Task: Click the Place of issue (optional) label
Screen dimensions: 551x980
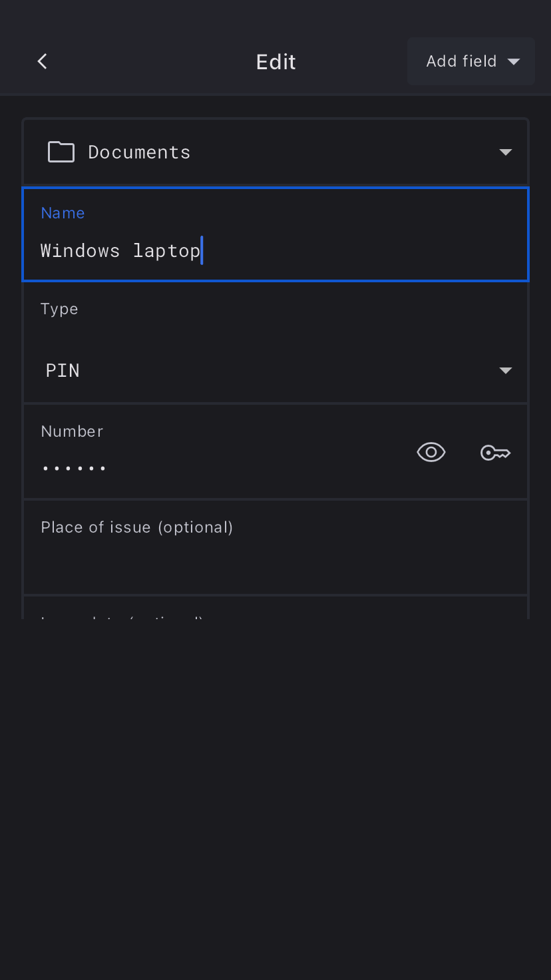Action: 136,527
